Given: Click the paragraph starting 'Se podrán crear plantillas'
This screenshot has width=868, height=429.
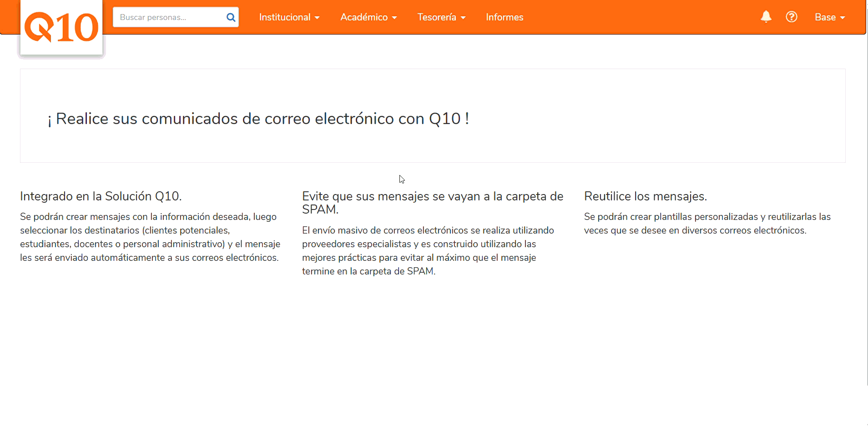Looking at the screenshot, I should (707, 224).
